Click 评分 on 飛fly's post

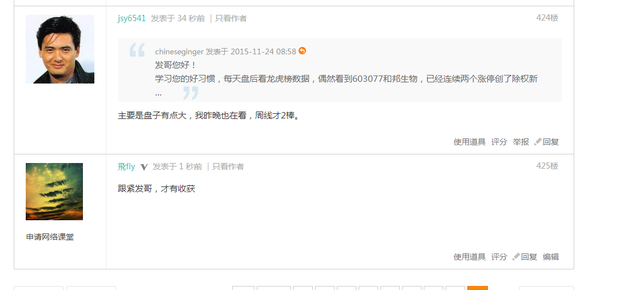(499, 257)
